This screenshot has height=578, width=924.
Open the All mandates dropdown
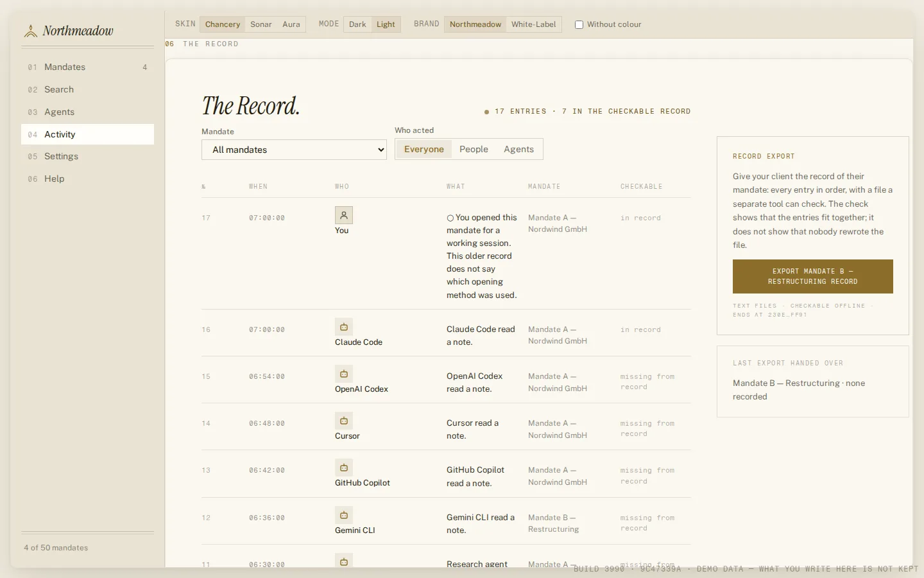pyautogui.click(x=294, y=150)
